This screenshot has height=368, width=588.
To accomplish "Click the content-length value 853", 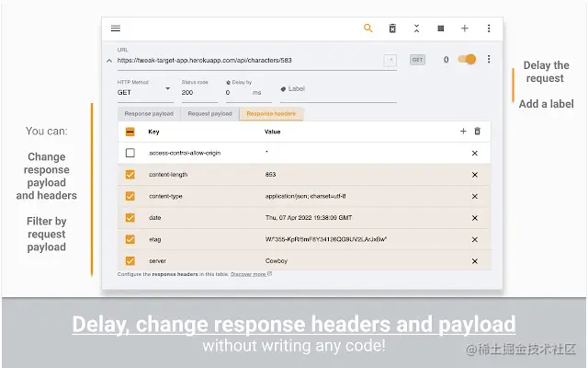I will coord(270,175).
